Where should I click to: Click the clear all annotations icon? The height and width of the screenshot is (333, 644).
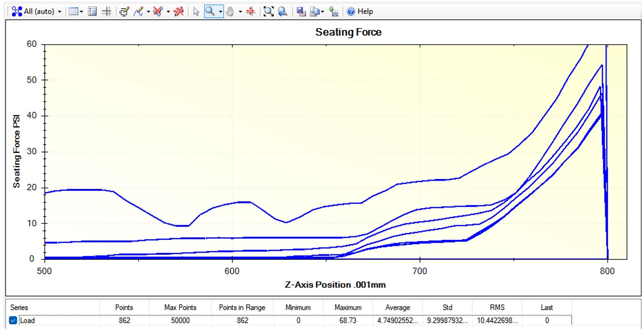179,11
